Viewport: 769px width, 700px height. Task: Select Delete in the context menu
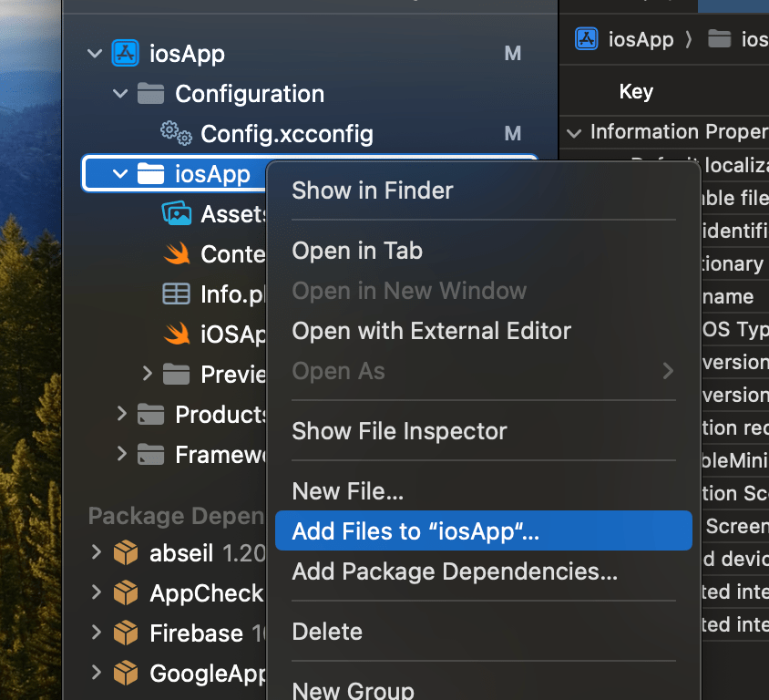pyautogui.click(x=326, y=632)
